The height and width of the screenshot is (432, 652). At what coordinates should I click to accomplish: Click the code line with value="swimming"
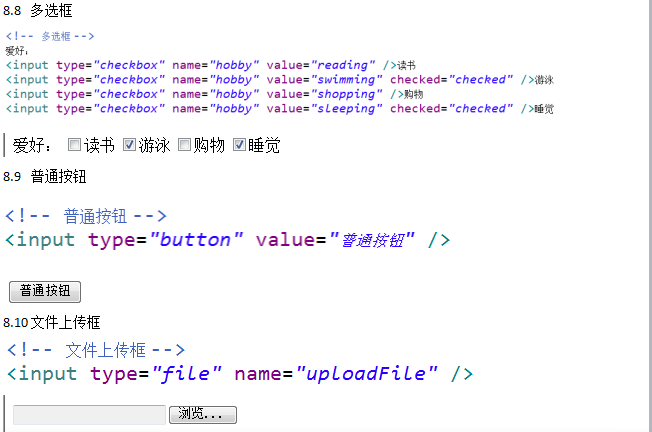(x=279, y=79)
